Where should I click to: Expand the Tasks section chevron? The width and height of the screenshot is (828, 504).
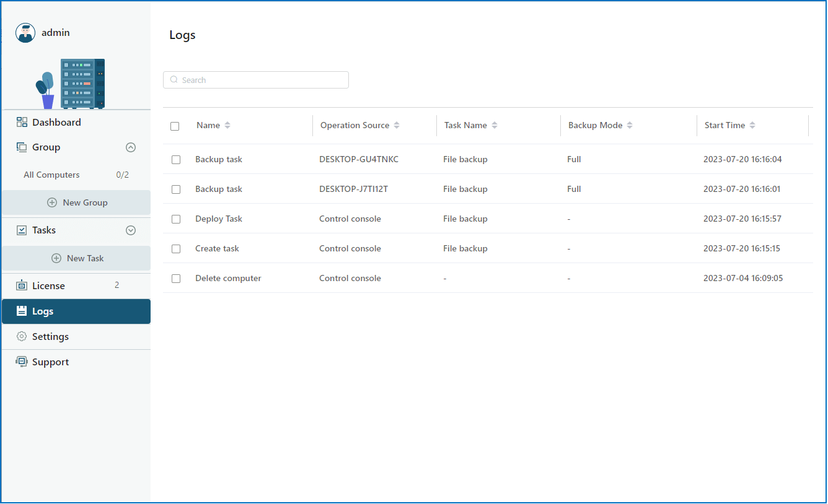click(x=131, y=230)
